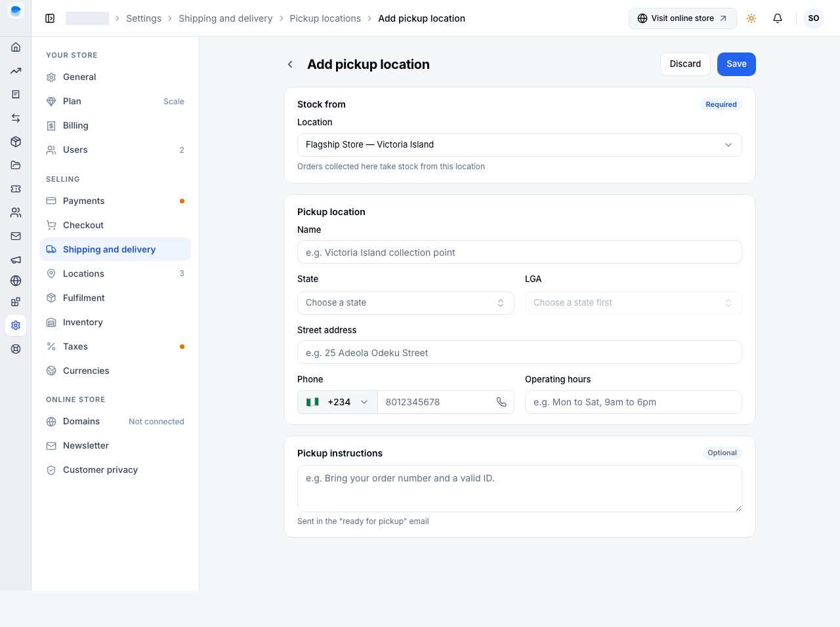Go back using the arrow beside Add pickup location
The width and height of the screenshot is (840, 627).
(290, 64)
